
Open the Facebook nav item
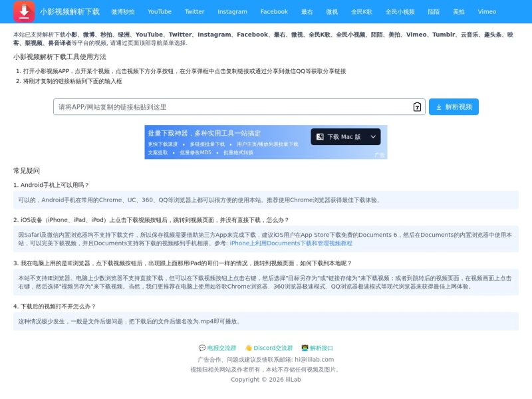274,12
